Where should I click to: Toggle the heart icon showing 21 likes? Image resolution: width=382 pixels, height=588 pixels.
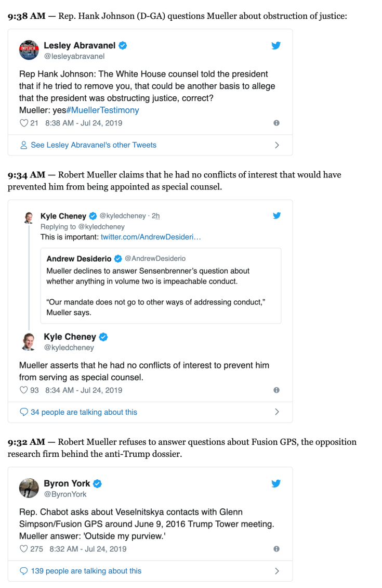[24, 123]
